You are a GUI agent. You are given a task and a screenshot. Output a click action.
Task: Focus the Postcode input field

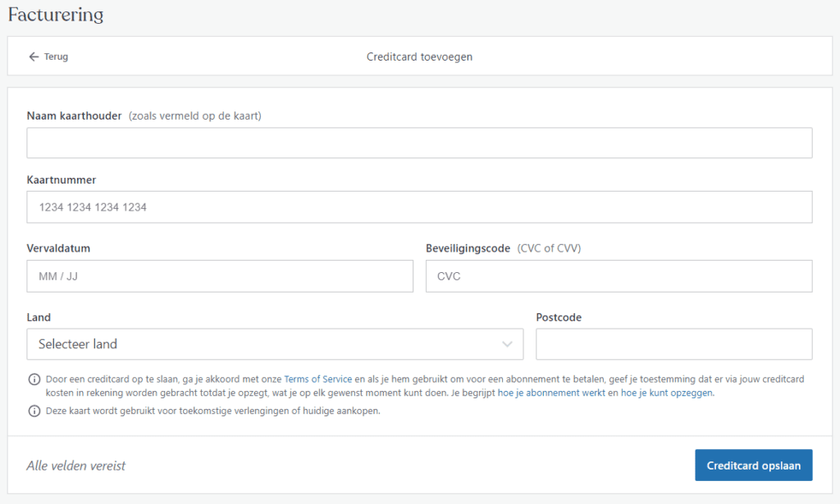point(674,344)
